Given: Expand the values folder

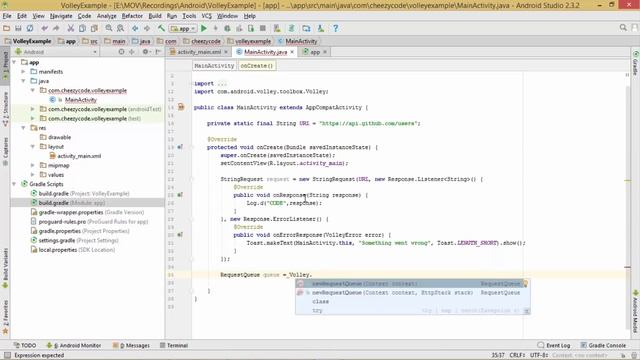Looking at the screenshot, I should (33, 175).
